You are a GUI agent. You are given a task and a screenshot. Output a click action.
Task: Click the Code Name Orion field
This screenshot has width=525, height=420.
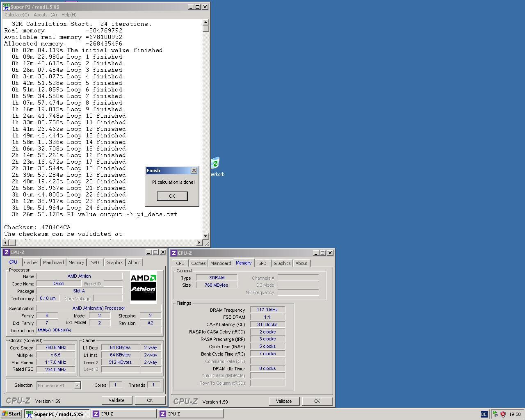pyautogui.click(x=59, y=283)
